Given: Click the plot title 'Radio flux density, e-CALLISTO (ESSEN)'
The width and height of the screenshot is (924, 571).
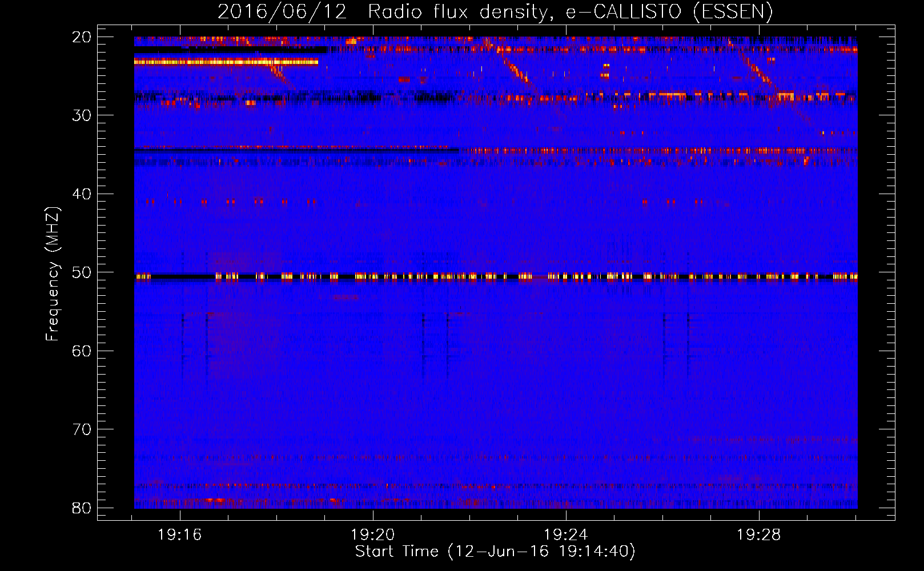Looking at the screenshot, I should [570, 11].
